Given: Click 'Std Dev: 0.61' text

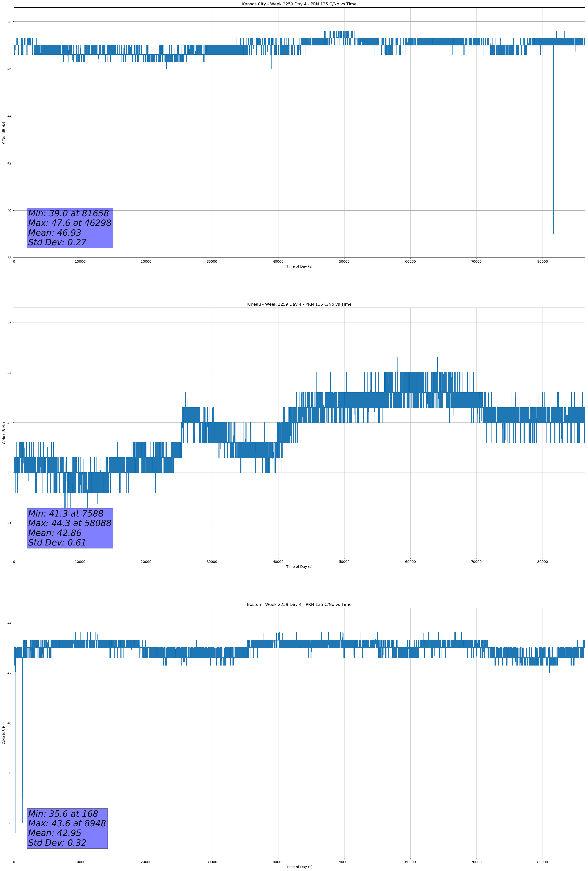Looking at the screenshot, I should pyautogui.click(x=57, y=543).
